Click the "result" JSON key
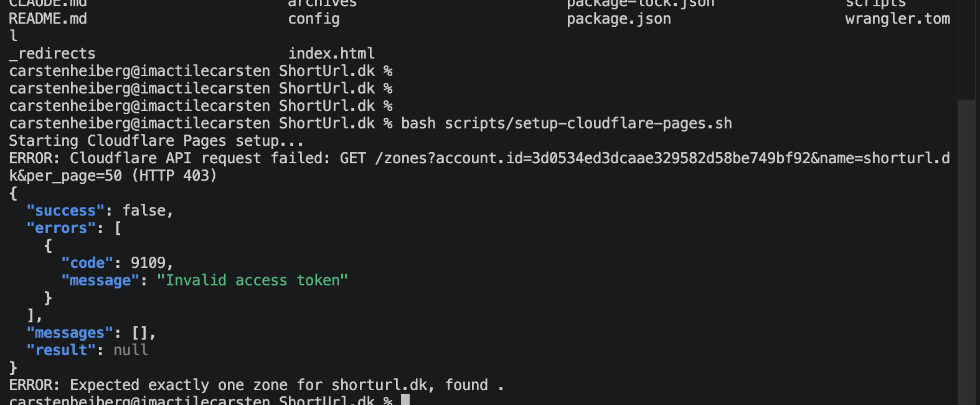980x405 pixels. pyautogui.click(x=61, y=350)
